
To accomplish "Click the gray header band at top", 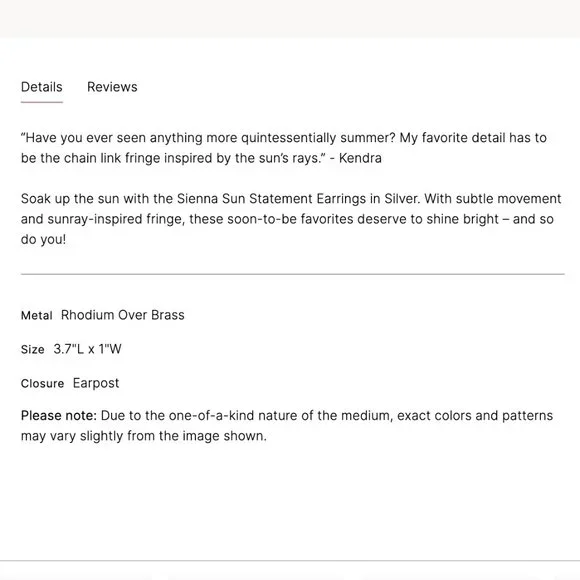I will tap(290, 18).
